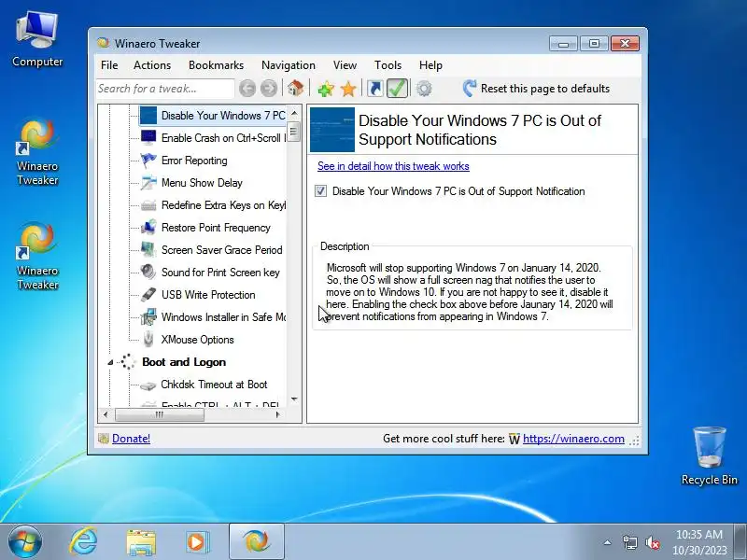This screenshot has width=747, height=560.
Task: Click Winaero Tweaker button in taskbar
Action: click(x=256, y=542)
